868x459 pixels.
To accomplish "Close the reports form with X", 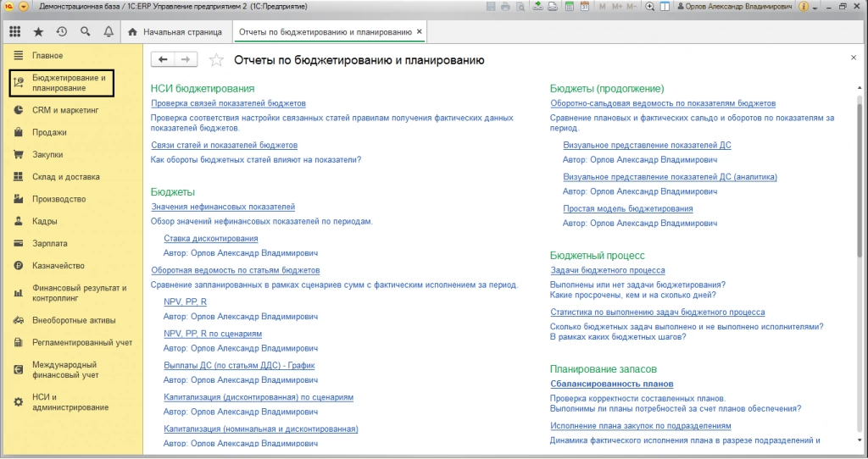I will click(853, 58).
